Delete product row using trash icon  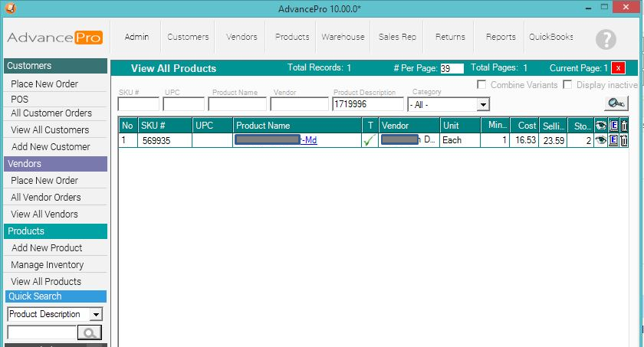pyautogui.click(x=624, y=140)
